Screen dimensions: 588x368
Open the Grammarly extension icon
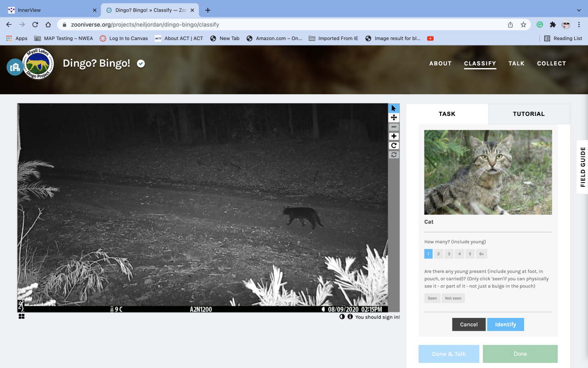click(x=540, y=25)
